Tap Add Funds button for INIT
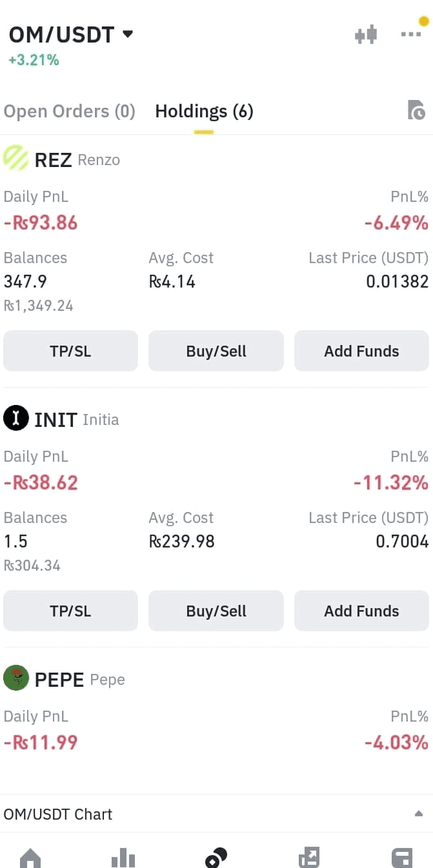This screenshot has width=433, height=868. pos(361,611)
